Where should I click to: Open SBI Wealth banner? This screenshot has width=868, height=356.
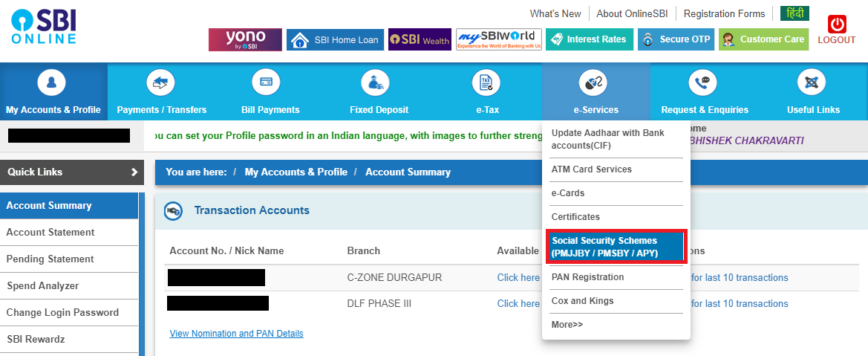coord(420,39)
